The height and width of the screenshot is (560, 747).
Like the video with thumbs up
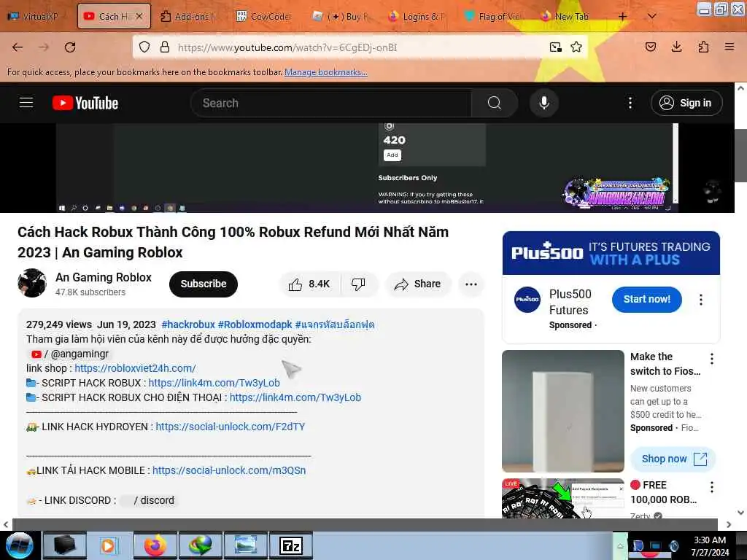309,284
